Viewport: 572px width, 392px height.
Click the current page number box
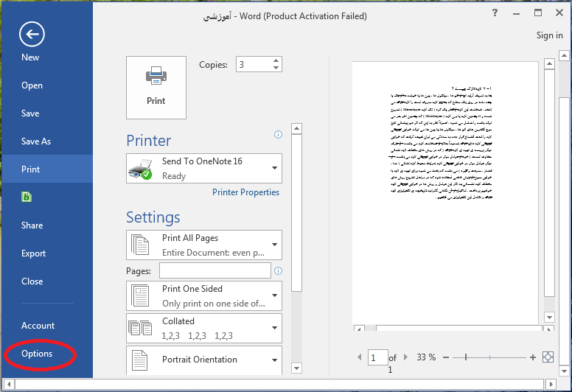coord(377,357)
